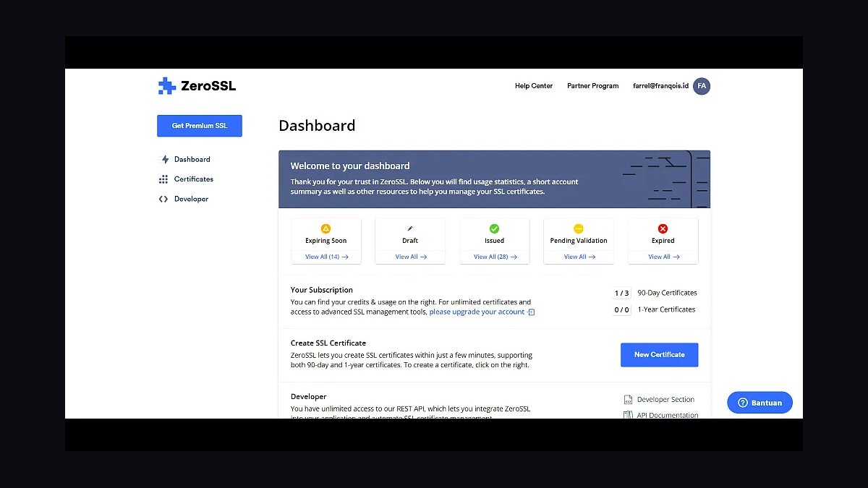Click the 90-Day Certificates label

pyautogui.click(x=667, y=294)
